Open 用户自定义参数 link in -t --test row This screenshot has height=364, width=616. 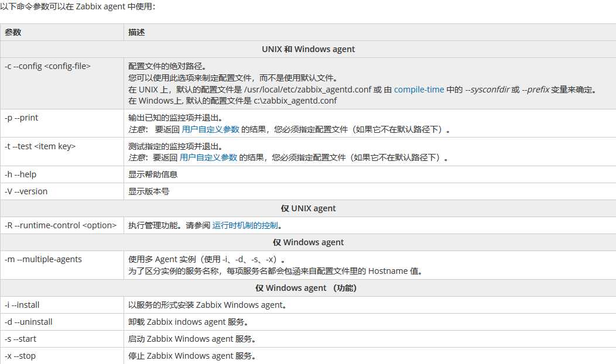[208, 158]
